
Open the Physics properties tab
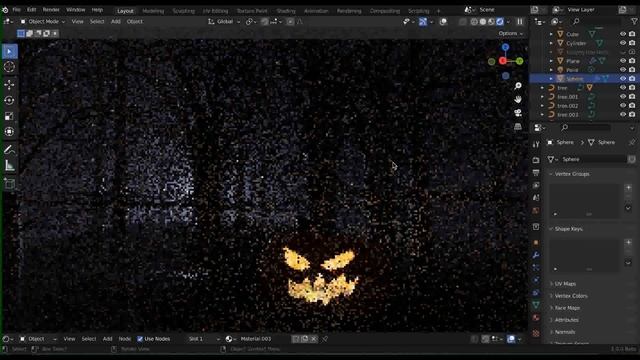point(536,280)
